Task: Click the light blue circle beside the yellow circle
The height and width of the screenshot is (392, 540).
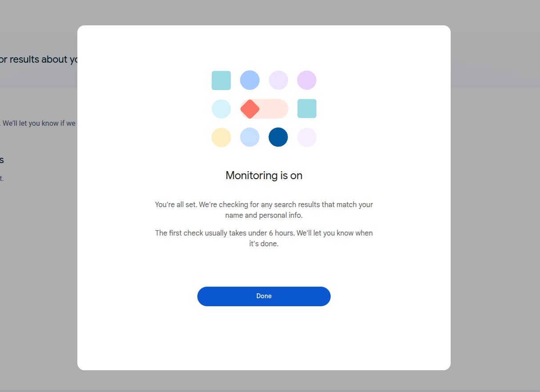Action: pyautogui.click(x=250, y=137)
